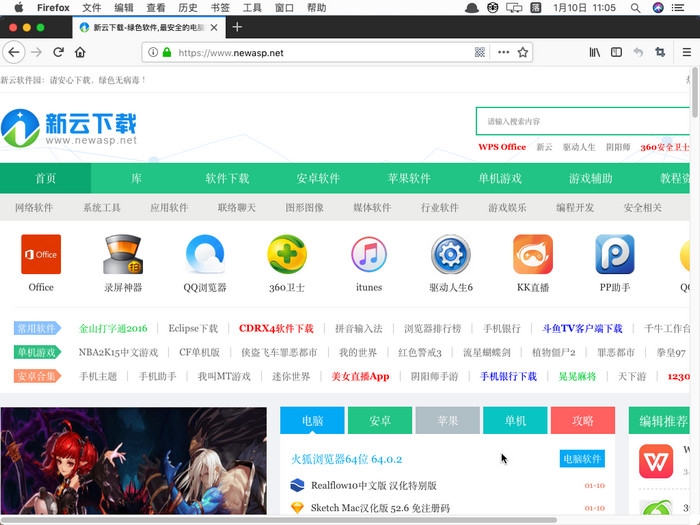Open the KK直播 app icon
The height and width of the screenshot is (525, 700).
pyautogui.click(x=533, y=254)
